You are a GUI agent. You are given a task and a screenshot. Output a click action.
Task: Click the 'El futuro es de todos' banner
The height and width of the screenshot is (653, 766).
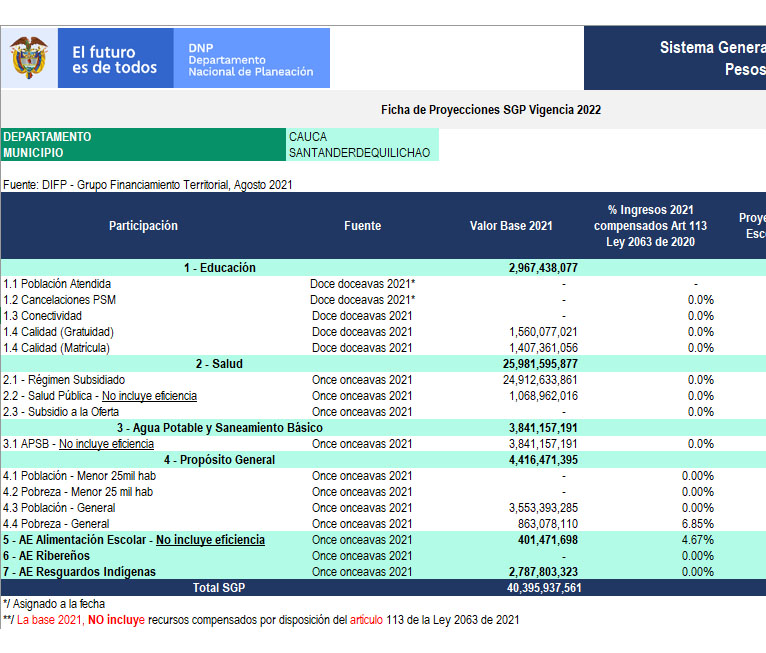point(115,58)
